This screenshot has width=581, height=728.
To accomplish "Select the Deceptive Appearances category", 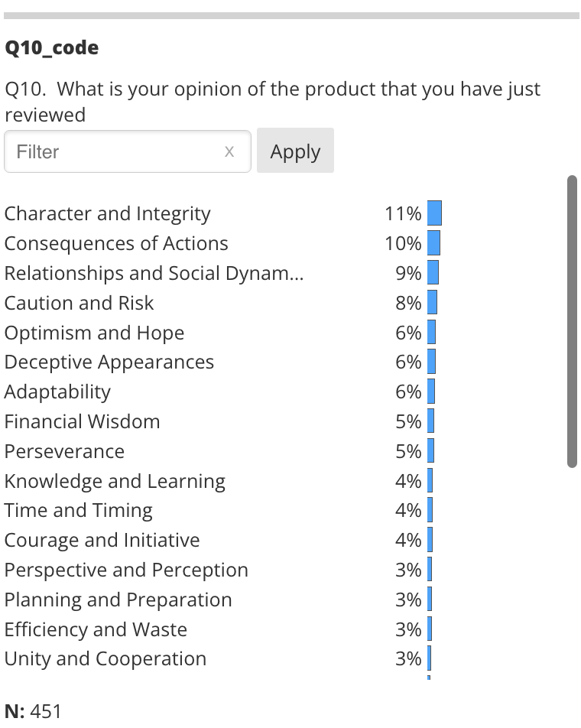I will point(109,362).
